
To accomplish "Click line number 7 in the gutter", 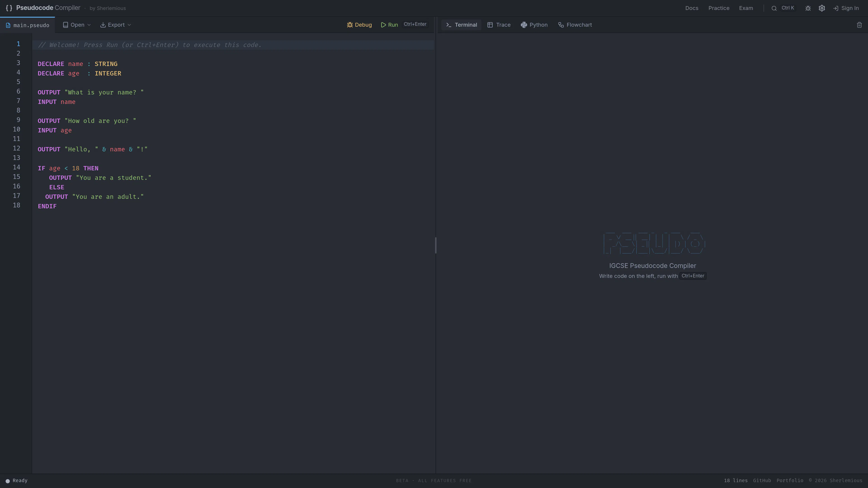I will coord(18,101).
